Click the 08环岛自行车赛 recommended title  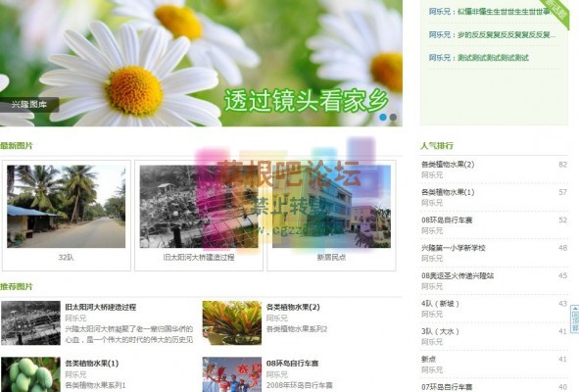coord(293,364)
